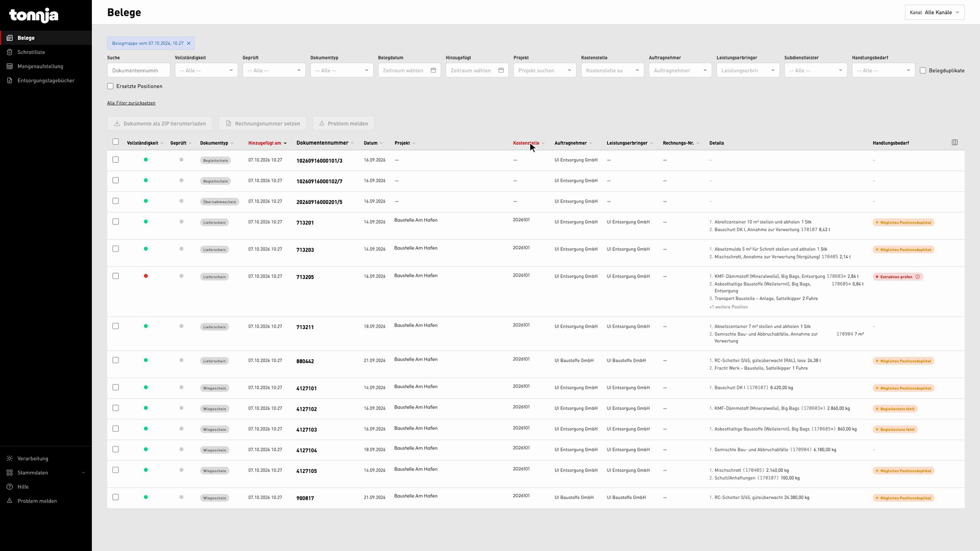
Task: Click +1 weitere Position in row 713205
Action: pyautogui.click(x=728, y=307)
